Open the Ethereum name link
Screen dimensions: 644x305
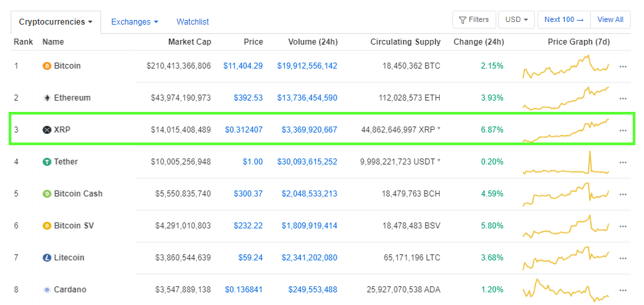[73, 98]
